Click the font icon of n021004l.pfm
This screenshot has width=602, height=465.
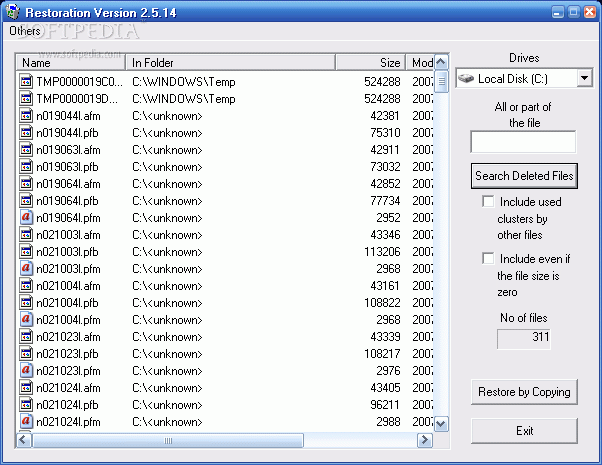(x=26, y=319)
